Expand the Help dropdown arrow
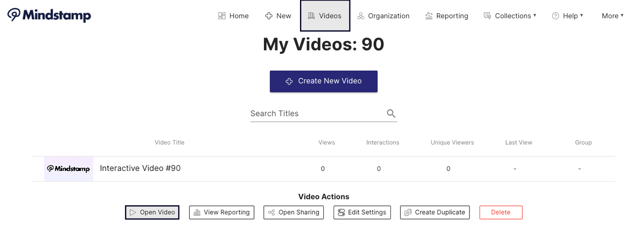 point(582,16)
